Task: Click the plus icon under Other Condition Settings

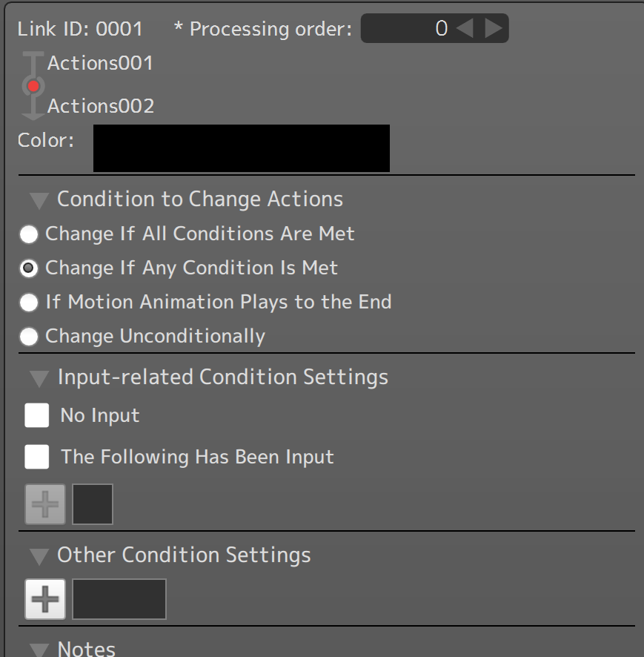Action: click(45, 599)
